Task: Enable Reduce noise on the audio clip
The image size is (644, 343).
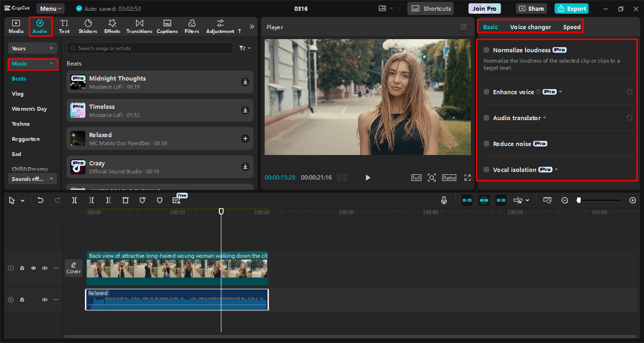Action: (x=486, y=143)
